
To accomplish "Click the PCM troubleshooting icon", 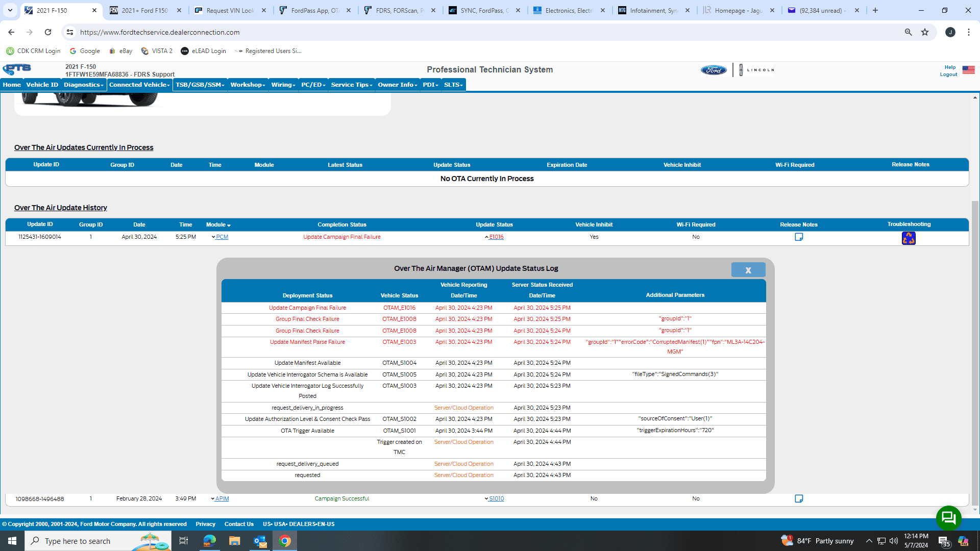I will coord(909,238).
